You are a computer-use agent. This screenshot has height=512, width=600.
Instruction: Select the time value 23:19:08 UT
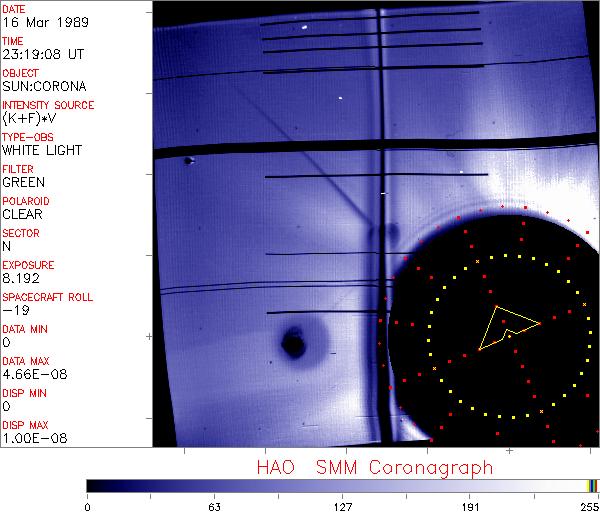pyautogui.click(x=42, y=54)
